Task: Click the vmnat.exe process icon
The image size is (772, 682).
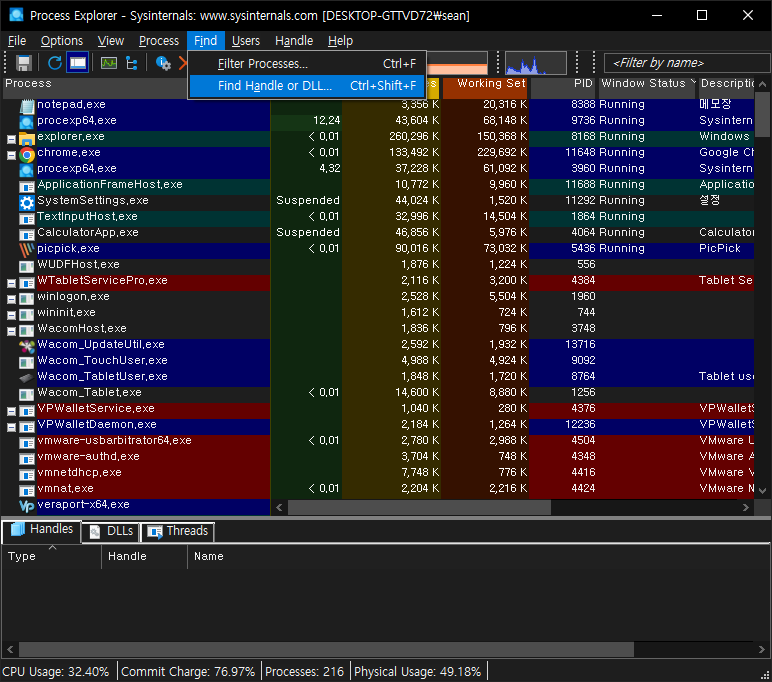Action: (27, 490)
